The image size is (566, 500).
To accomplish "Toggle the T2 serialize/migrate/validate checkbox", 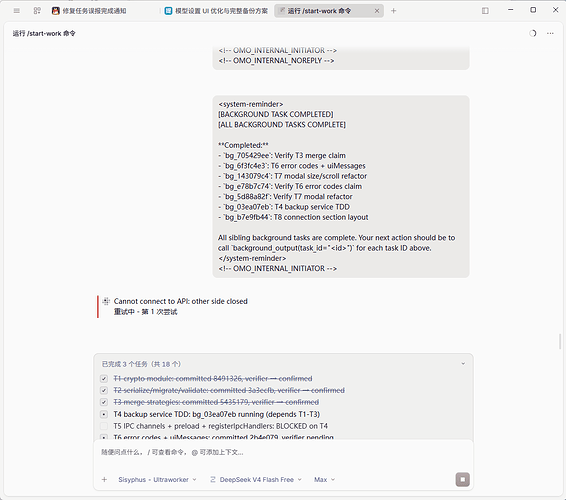I will (104, 390).
